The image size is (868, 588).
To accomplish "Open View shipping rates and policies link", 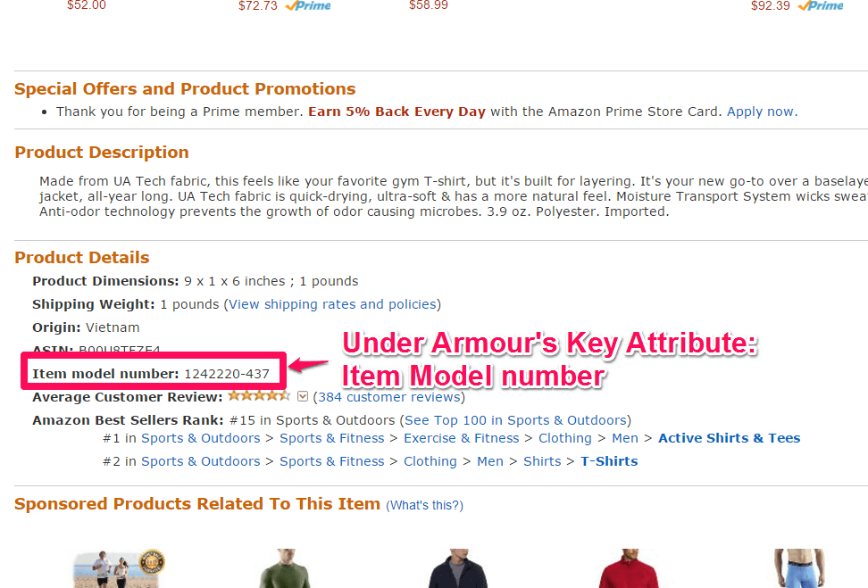I will [333, 304].
